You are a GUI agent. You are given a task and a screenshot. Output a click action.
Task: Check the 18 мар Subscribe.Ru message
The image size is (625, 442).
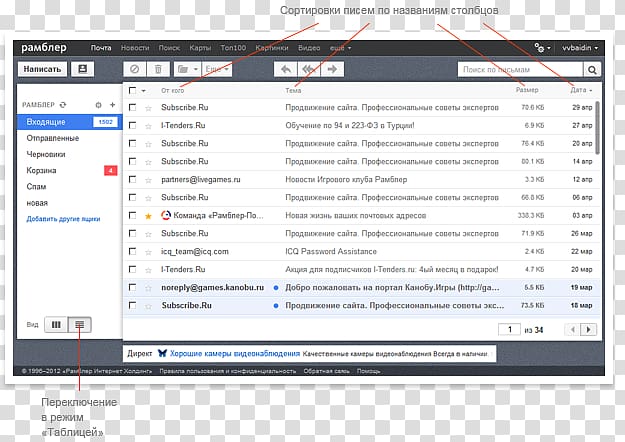[132, 305]
